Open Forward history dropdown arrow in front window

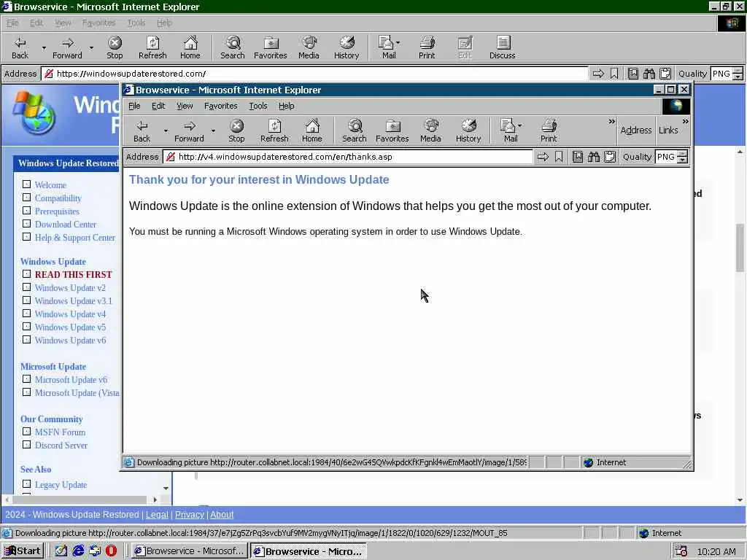213,131
